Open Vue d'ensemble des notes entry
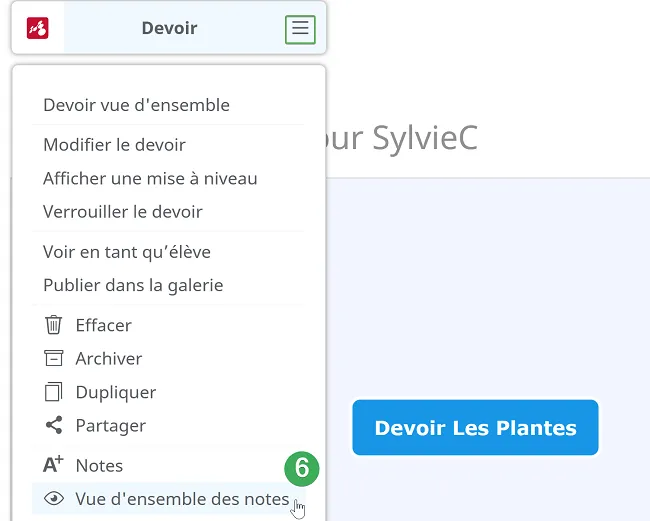 click(169, 499)
